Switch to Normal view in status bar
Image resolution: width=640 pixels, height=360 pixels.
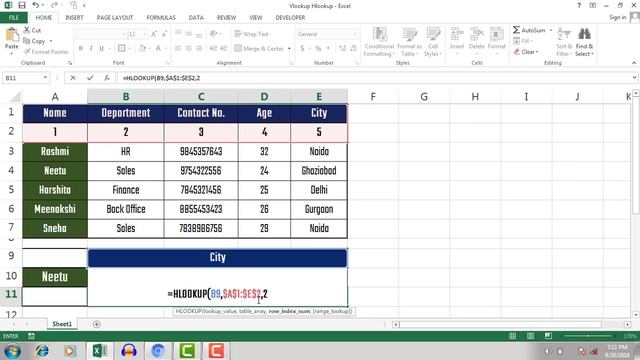point(513,336)
